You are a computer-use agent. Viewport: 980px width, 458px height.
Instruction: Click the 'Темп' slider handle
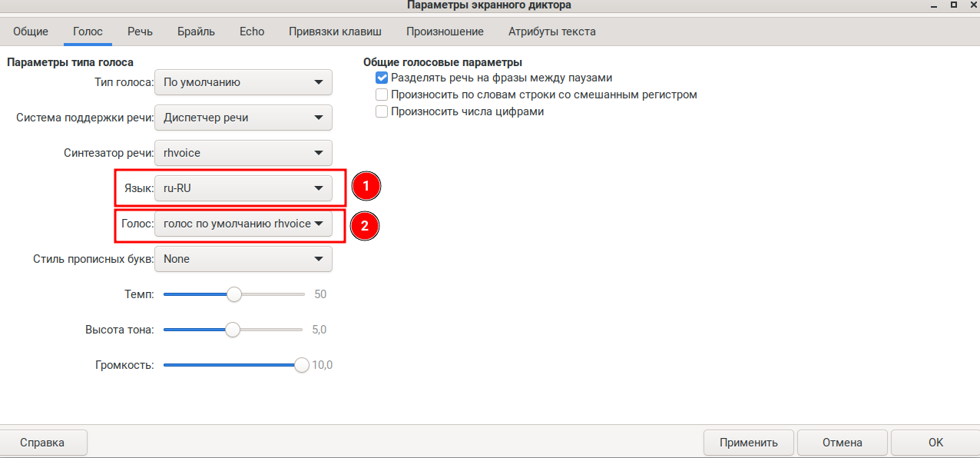point(234,294)
